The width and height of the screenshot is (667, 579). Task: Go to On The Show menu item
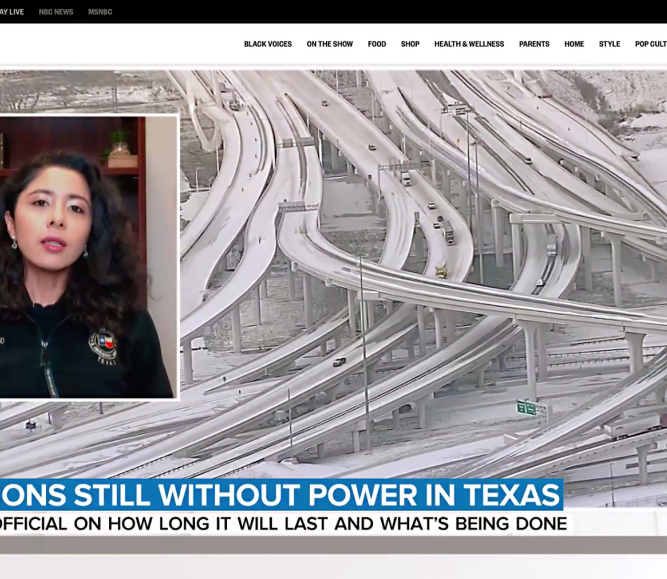(329, 44)
